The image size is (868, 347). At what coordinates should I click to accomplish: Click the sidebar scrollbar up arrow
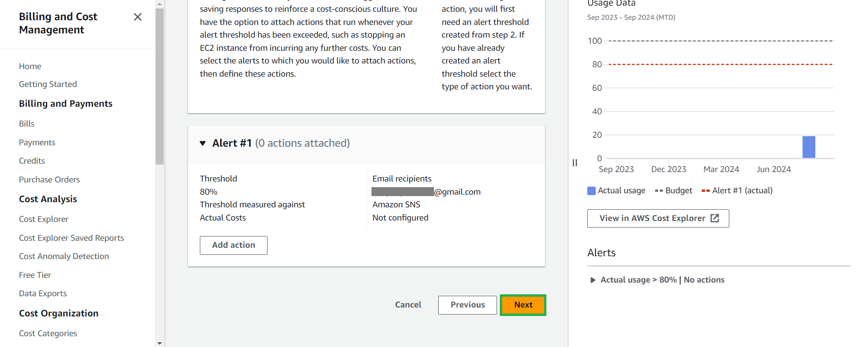click(x=159, y=4)
